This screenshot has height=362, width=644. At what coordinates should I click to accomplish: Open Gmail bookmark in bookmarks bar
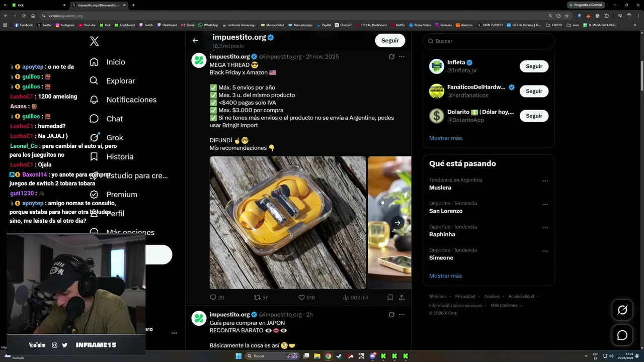point(188,25)
